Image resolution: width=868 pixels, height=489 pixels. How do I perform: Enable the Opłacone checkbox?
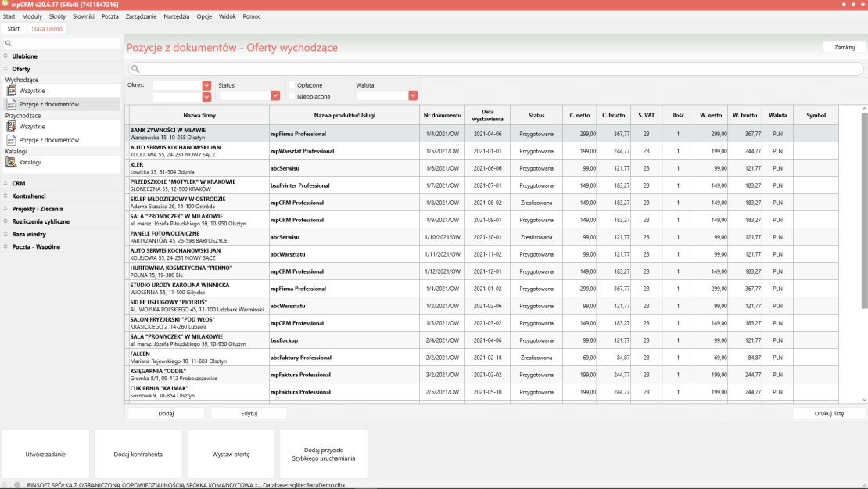click(x=292, y=85)
